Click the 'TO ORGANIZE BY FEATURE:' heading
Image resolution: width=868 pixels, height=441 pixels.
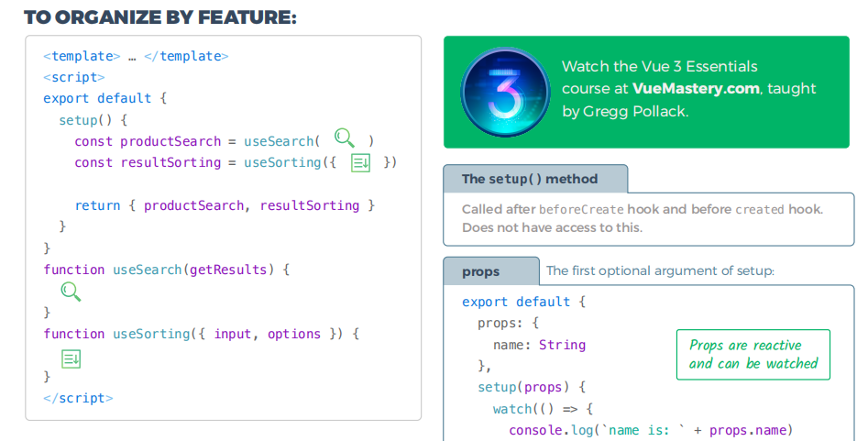160,17
